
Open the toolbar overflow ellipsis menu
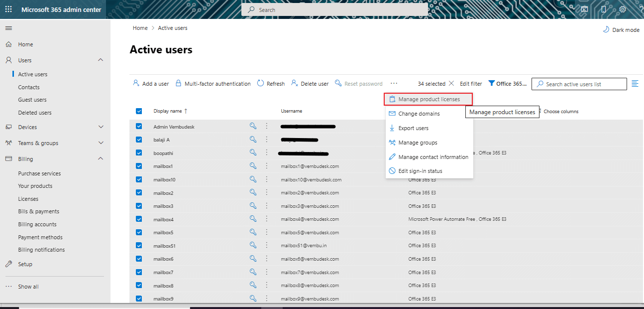click(x=394, y=84)
